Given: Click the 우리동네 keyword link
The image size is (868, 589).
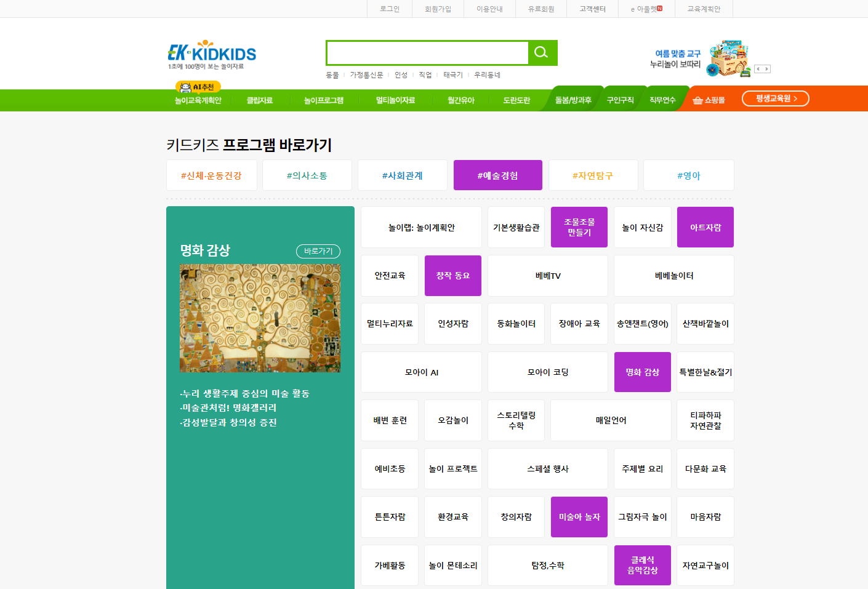Looking at the screenshot, I should (x=487, y=75).
